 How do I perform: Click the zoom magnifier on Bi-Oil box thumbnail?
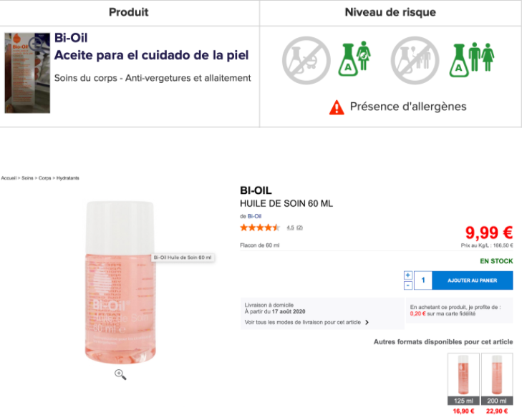pyautogui.click(x=35, y=43)
